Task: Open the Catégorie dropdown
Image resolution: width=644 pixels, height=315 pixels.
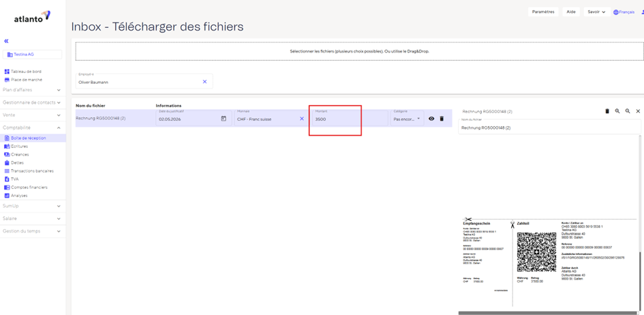Action: pyautogui.click(x=407, y=118)
